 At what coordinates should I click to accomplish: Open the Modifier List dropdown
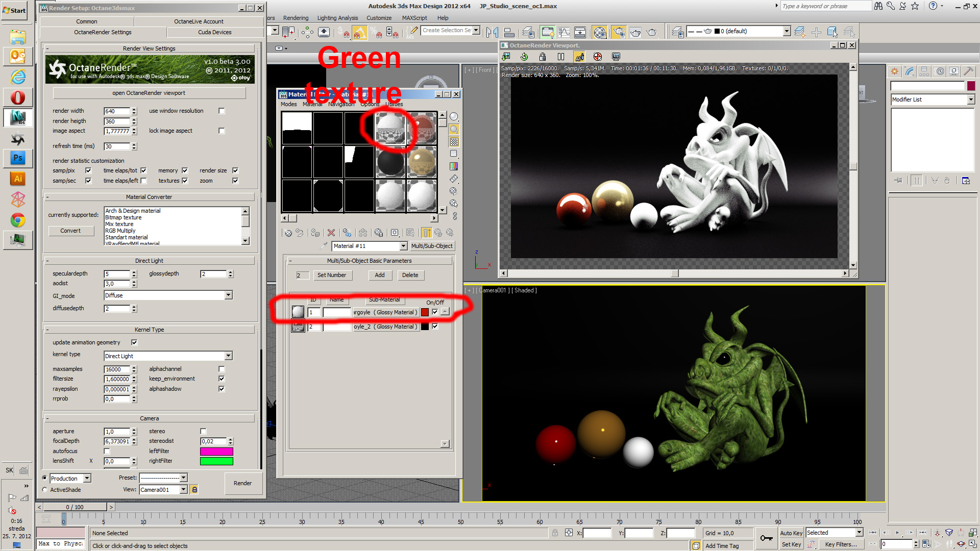click(970, 99)
